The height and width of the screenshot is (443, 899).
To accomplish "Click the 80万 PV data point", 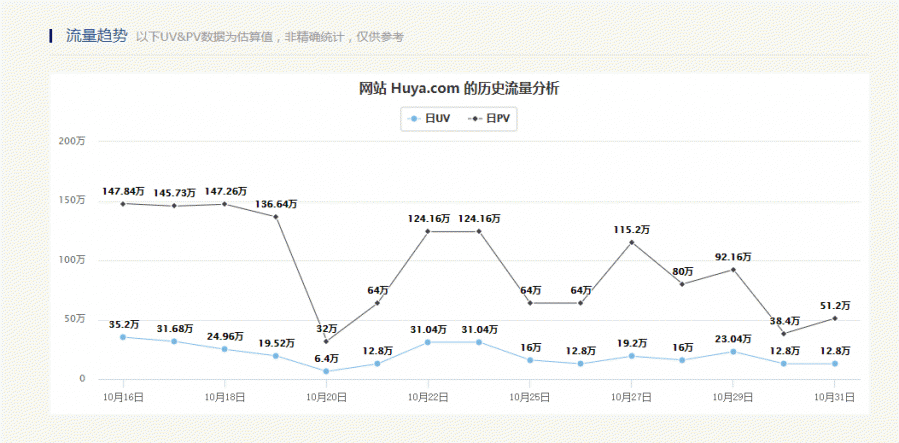I will coord(682,284).
